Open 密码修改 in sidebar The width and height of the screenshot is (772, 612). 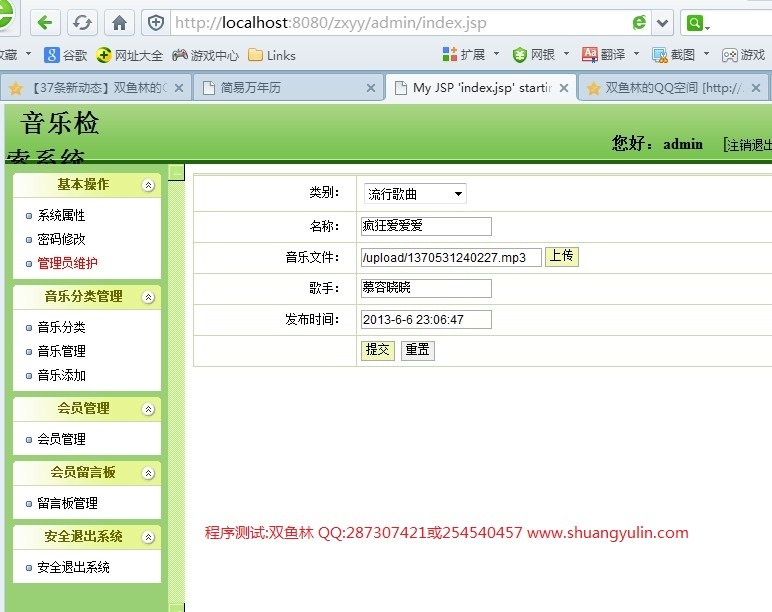point(62,239)
